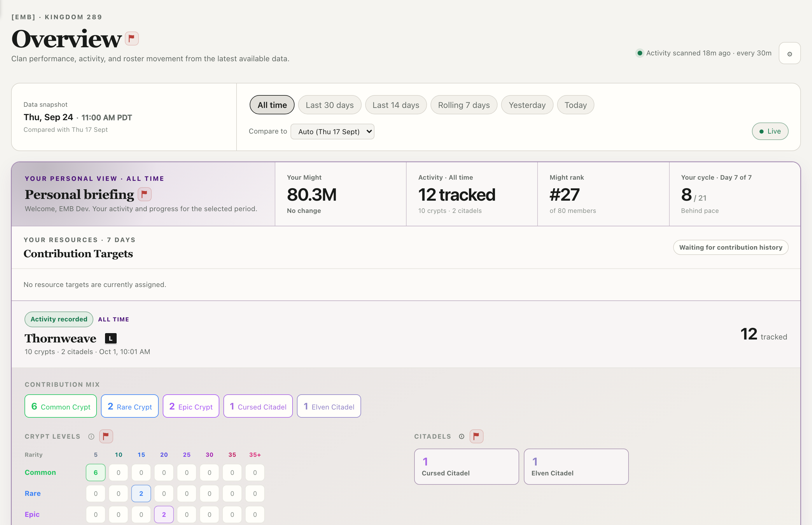Viewport: 812px width, 525px height.
Task: Click the flag icon beside Overview heading
Action: point(132,38)
